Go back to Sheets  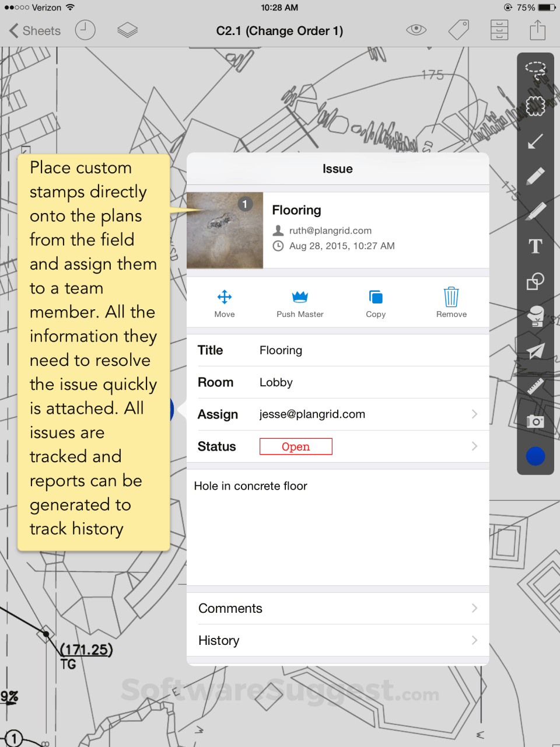pyautogui.click(x=33, y=30)
